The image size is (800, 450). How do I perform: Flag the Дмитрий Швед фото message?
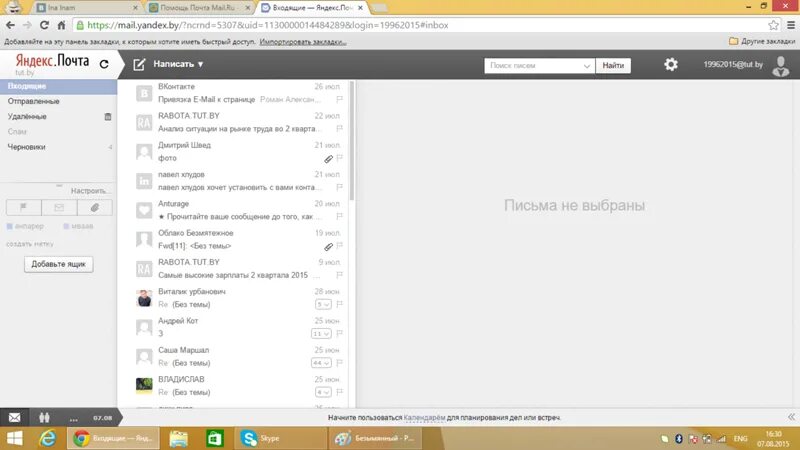pyautogui.click(x=340, y=158)
